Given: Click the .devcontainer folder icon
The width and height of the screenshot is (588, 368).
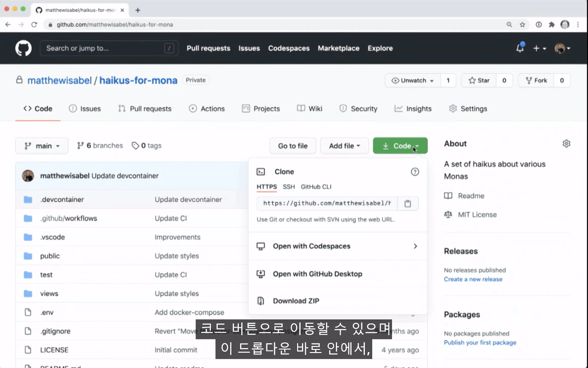Looking at the screenshot, I should [28, 199].
